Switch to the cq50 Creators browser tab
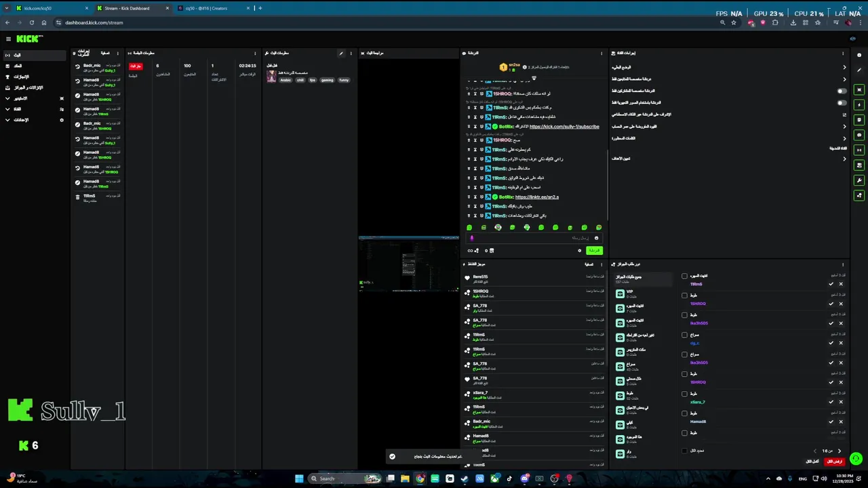868x488 pixels. pos(215,8)
